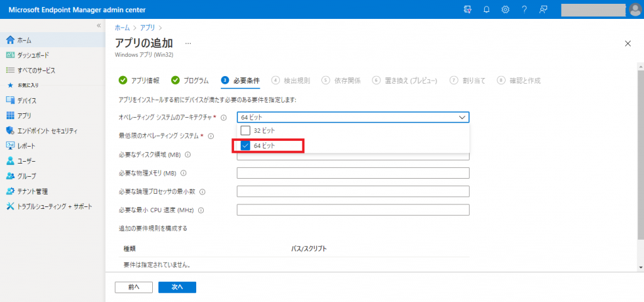644x302 pixels.
Task: Open the notifications bell
Action: (x=487, y=9)
